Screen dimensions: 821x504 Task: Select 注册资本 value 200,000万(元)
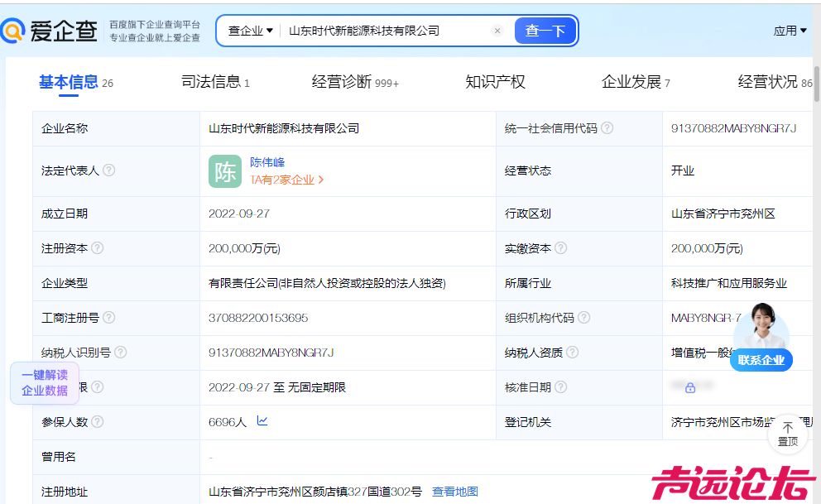click(x=244, y=248)
